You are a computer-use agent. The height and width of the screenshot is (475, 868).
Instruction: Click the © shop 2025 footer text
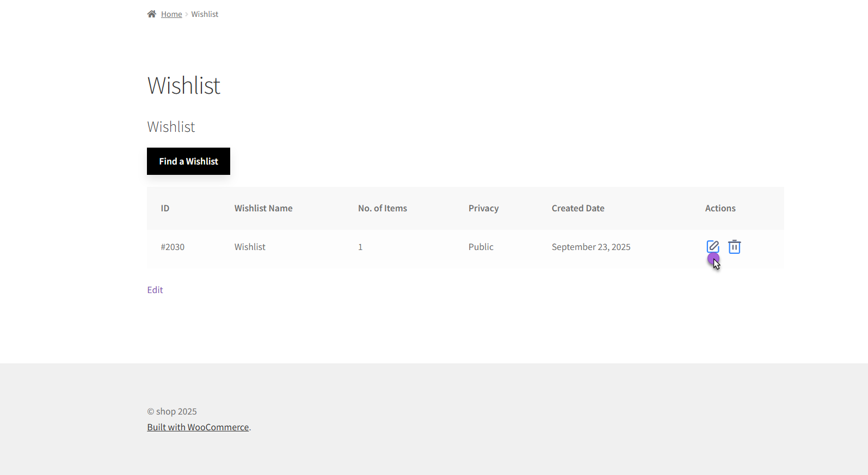[172, 411]
